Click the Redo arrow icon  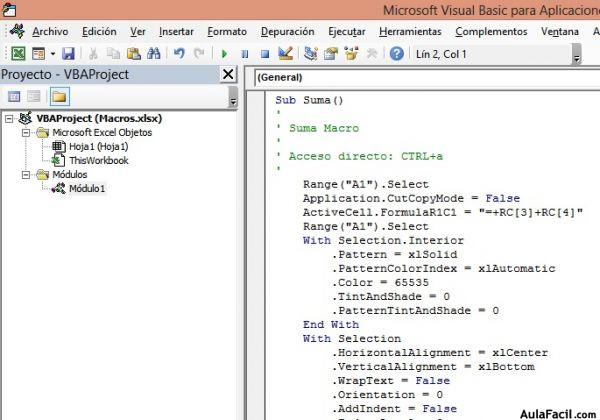(x=199, y=54)
